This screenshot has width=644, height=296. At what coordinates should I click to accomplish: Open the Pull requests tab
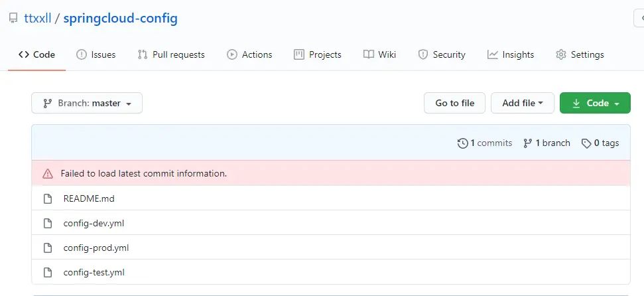171,54
